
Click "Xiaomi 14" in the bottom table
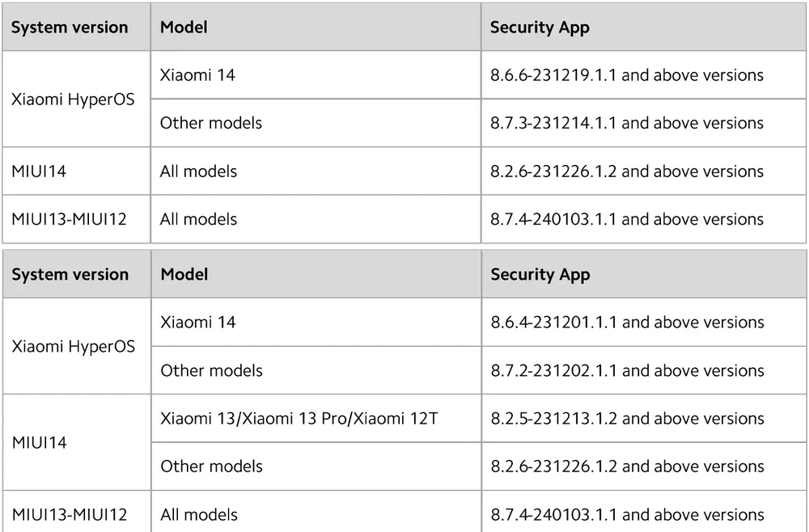click(198, 322)
